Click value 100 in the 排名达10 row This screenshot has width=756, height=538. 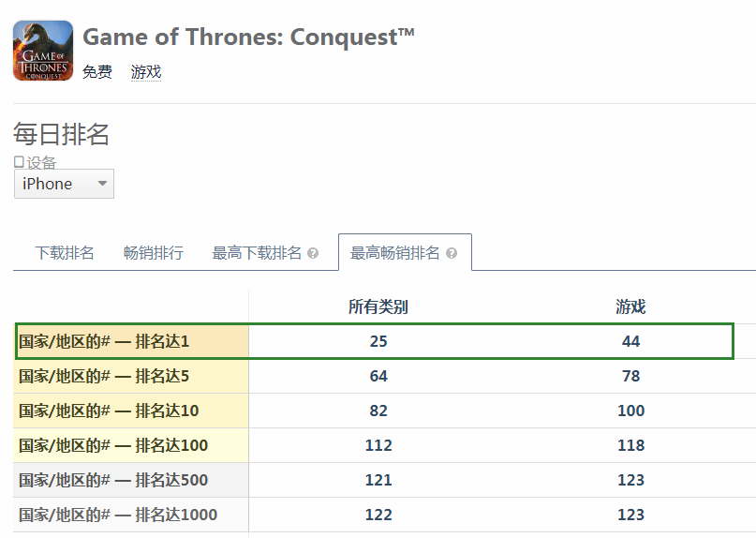(631, 411)
